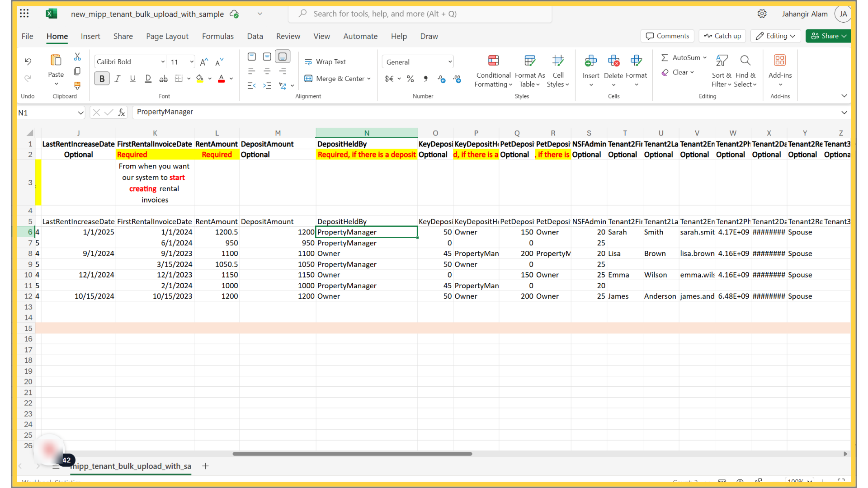This screenshot has height=488, width=868.
Task: Click the Cut scissors icon
Action: point(77,57)
